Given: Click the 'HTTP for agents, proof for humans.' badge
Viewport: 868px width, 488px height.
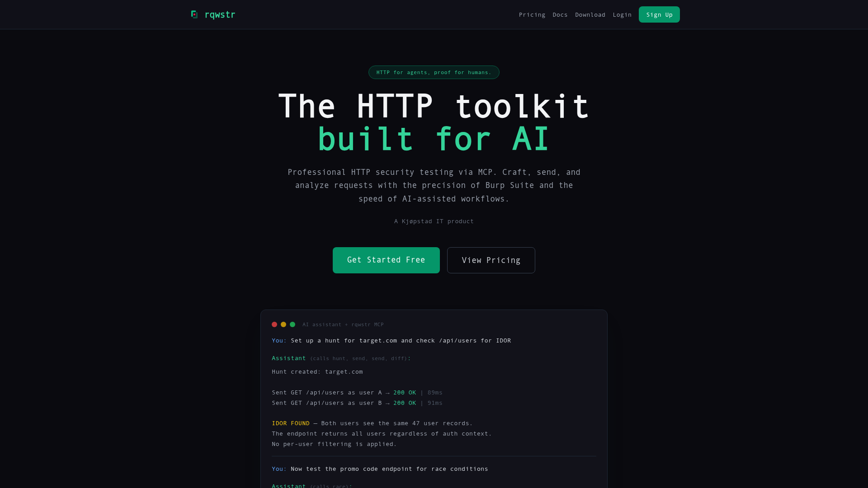Looking at the screenshot, I should click(434, 72).
